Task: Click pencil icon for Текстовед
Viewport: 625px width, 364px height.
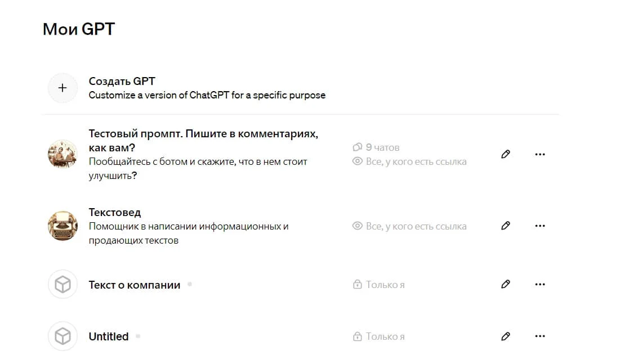Action: (x=505, y=226)
